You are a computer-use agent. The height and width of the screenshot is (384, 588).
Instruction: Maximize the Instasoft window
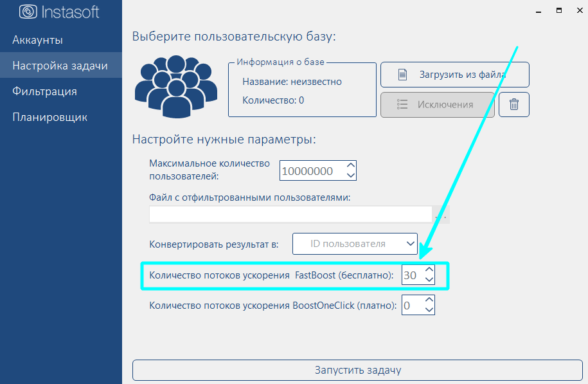pyautogui.click(x=559, y=10)
